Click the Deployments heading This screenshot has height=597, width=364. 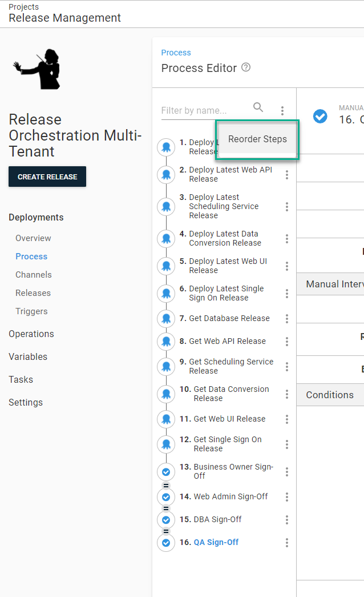pos(36,218)
